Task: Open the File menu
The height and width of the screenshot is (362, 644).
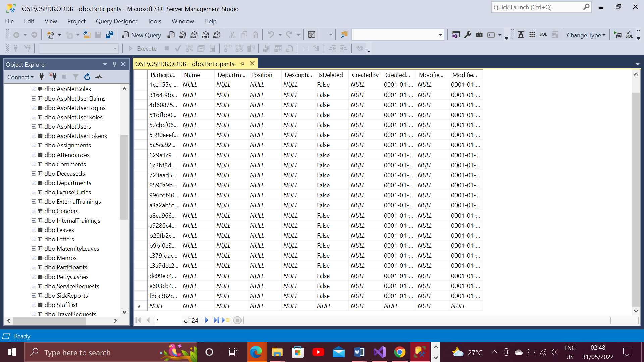Action: [9, 21]
